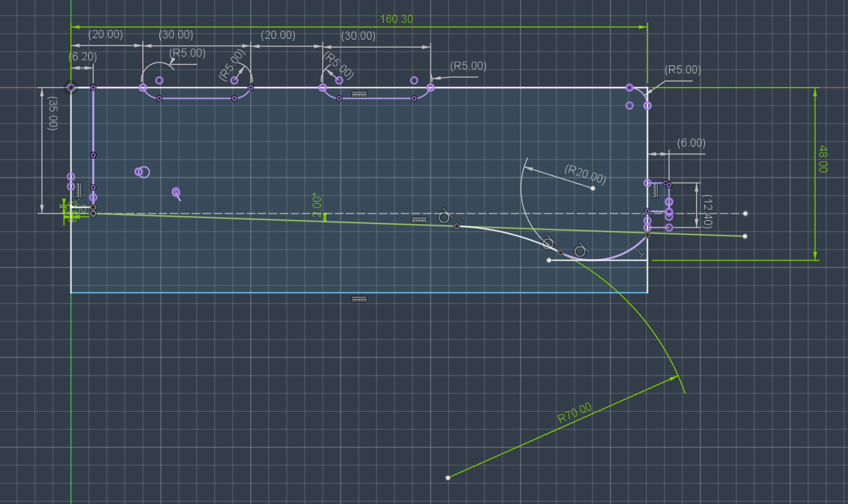Select the tangent glyph where the white curve starts
848x504 pixels.
point(445,216)
